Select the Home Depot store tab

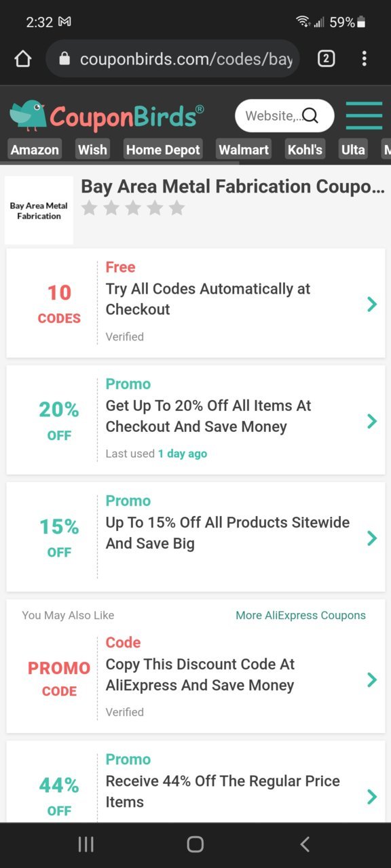click(x=163, y=149)
